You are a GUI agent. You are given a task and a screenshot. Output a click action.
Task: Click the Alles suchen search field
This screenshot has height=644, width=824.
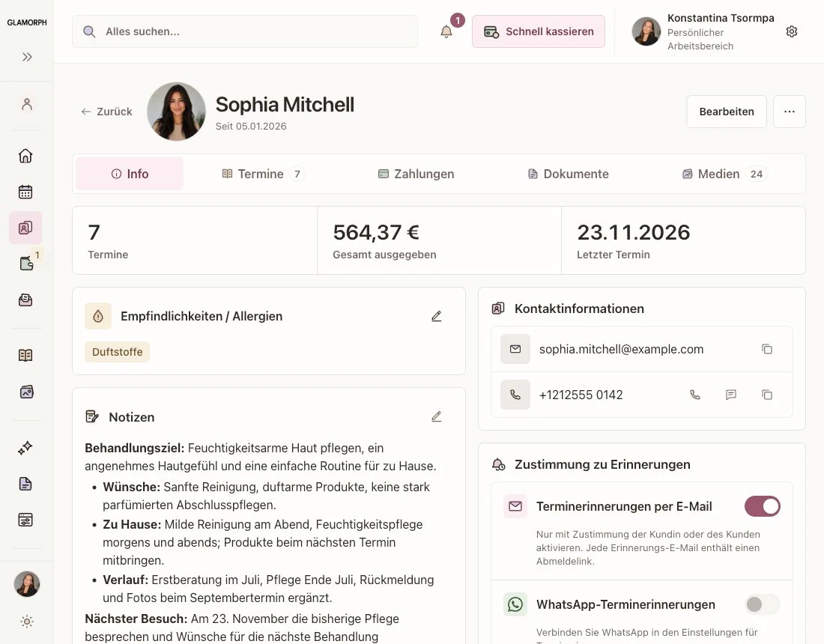tap(245, 31)
